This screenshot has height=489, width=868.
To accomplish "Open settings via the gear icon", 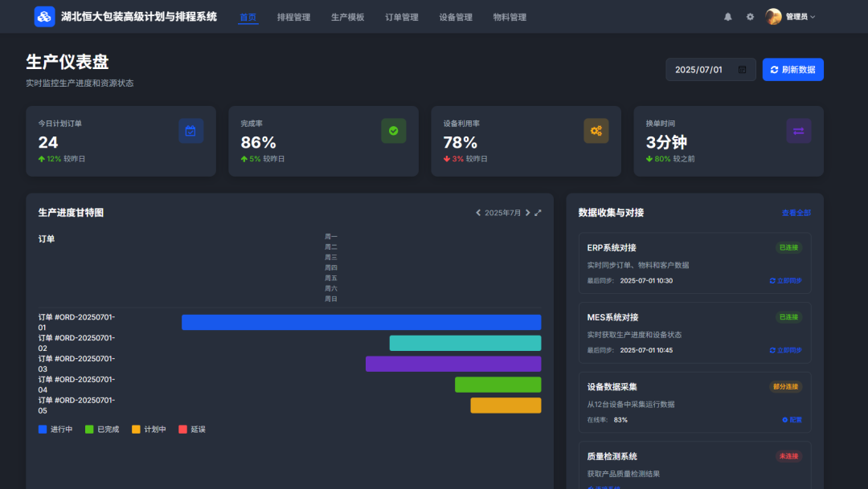I will point(750,17).
